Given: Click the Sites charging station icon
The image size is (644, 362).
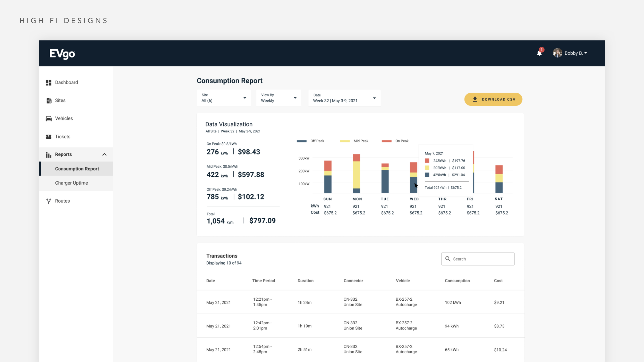Looking at the screenshot, I should 49,101.
